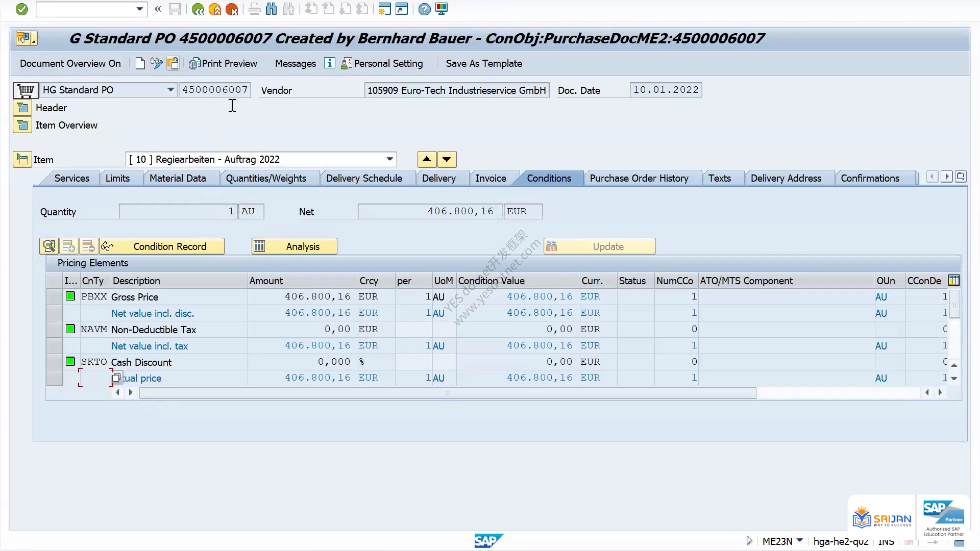Click the Condition Record button
This screenshot has height=551, width=980.
pos(162,246)
